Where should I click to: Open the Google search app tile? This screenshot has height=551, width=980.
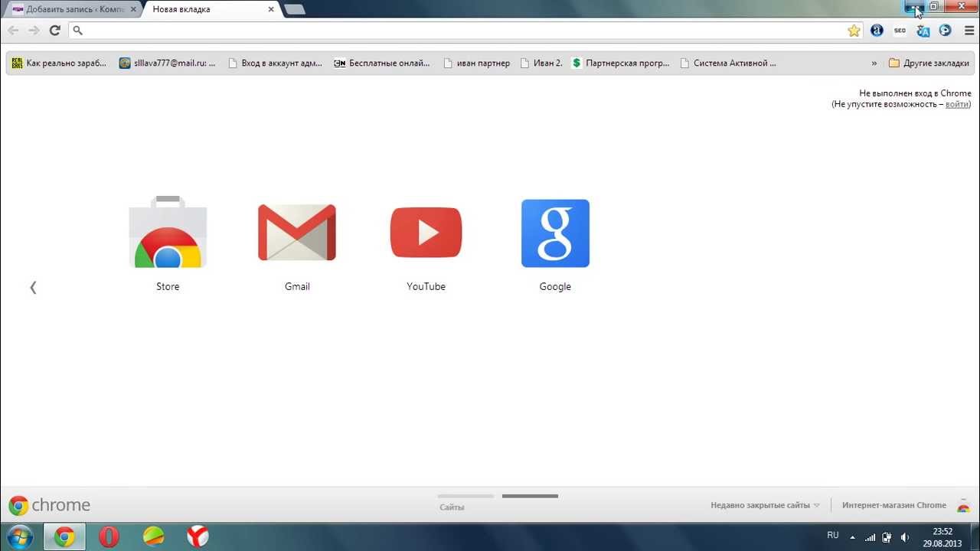555,233
